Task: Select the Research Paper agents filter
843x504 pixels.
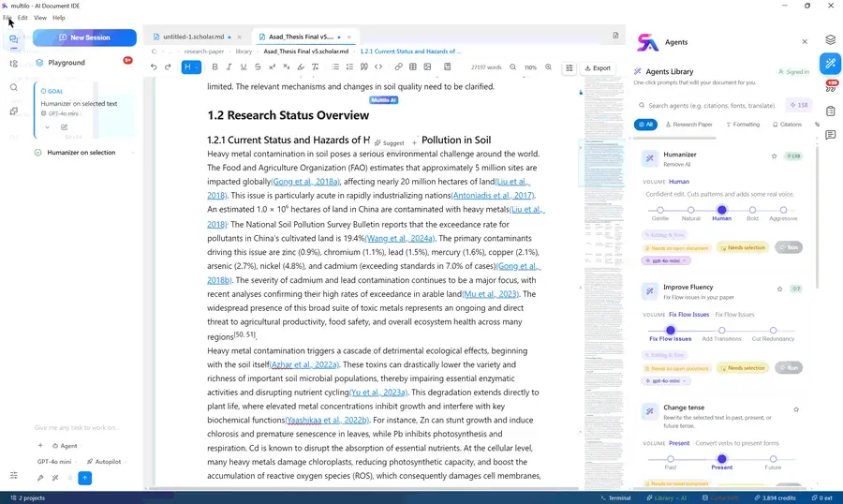Action: point(688,125)
